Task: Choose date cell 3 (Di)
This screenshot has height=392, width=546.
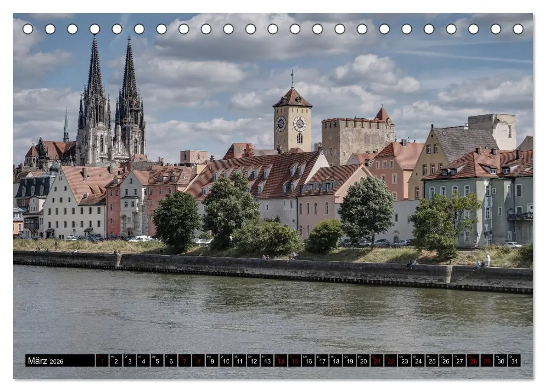Action: pos(130,361)
